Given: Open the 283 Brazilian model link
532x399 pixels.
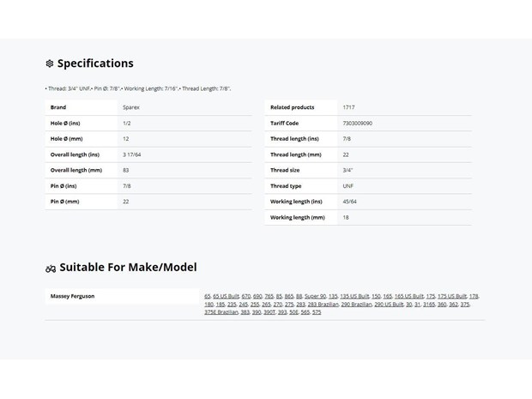Looking at the screenshot, I should pyautogui.click(x=323, y=305).
